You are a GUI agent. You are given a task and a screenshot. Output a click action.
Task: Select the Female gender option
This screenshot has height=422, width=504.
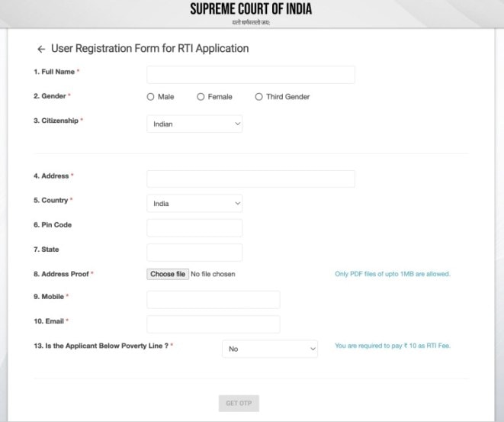point(201,97)
